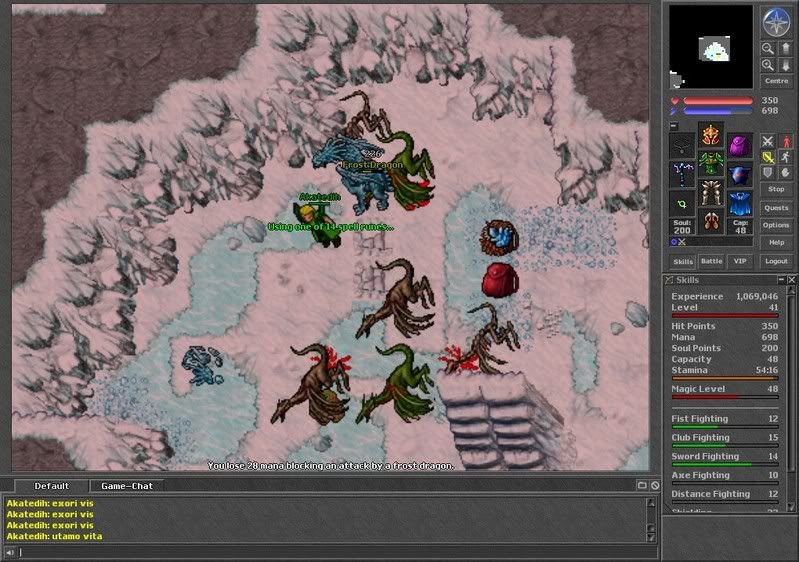Enable offensive fighting crossed-swords mode
The height and width of the screenshot is (562, 799).
767,141
